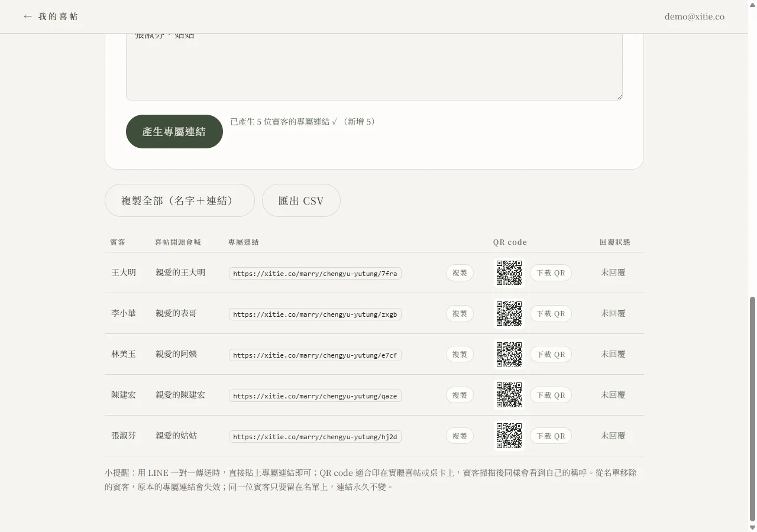The width and height of the screenshot is (757, 532).
Task: Open 王大明's QR code image
Action: pyautogui.click(x=509, y=273)
